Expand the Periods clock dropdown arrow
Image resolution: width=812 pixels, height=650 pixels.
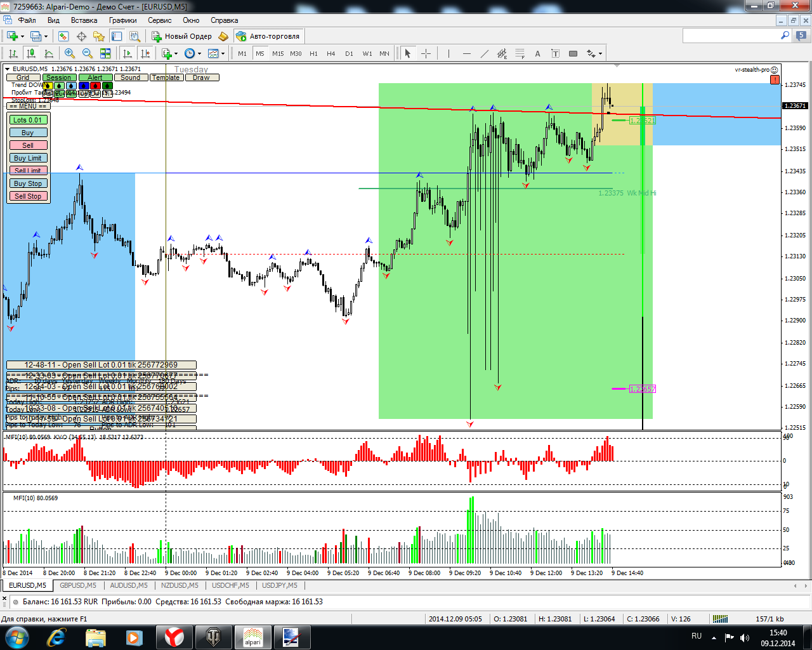tap(199, 53)
